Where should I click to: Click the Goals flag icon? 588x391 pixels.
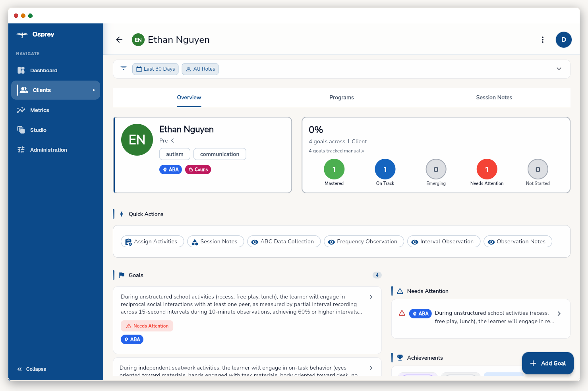[x=122, y=275]
